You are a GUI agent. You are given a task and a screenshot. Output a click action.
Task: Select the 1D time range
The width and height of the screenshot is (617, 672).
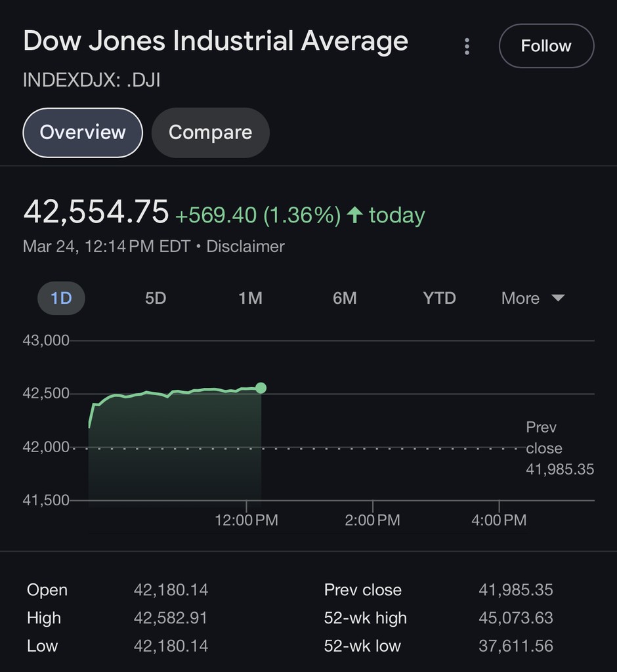61,299
